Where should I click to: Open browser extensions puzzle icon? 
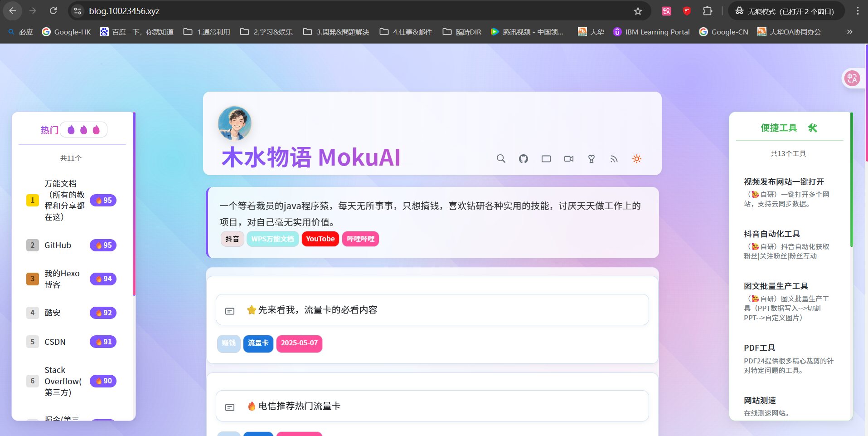pyautogui.click(x=708, y=11)
